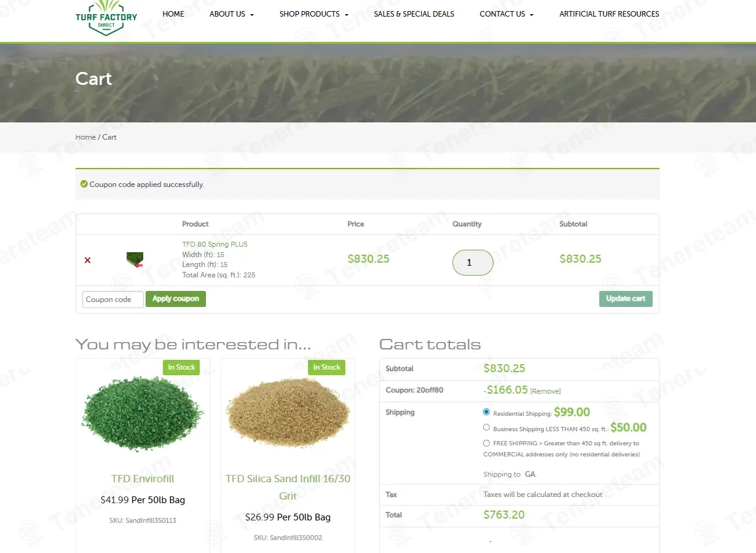
Task: Click the Apply coupon button
Action: 176,299
